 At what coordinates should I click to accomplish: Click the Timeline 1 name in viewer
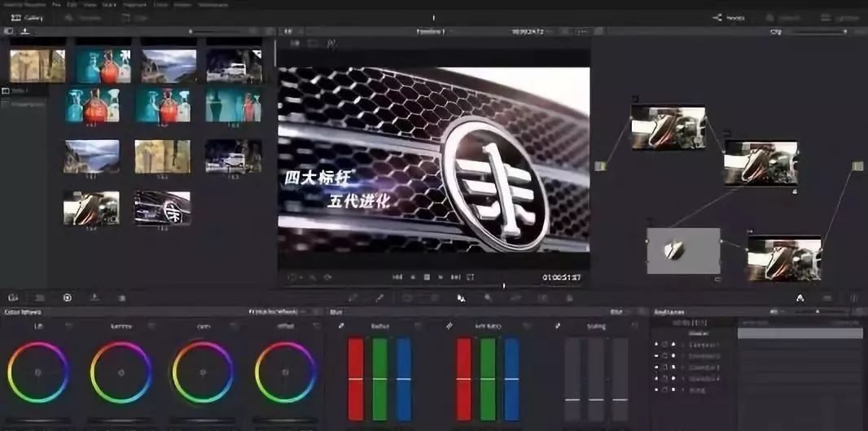coord(431,32)
